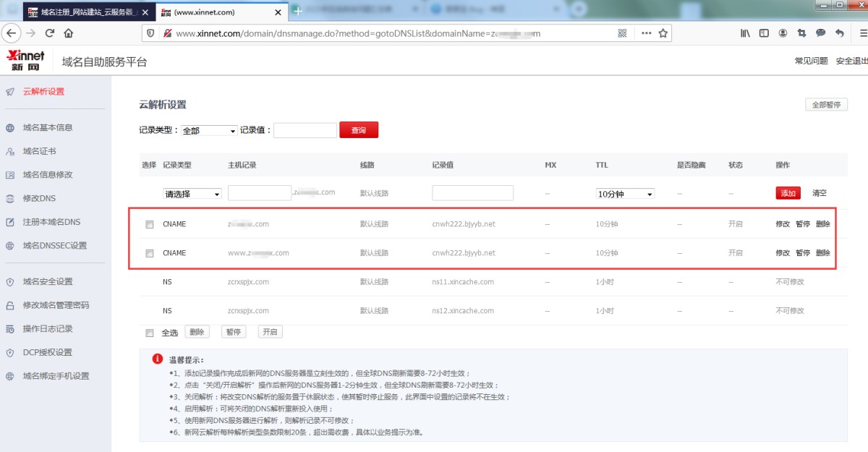Switch to the 域名注册 browser tab
Screen dimensions: 868x452
85,12
